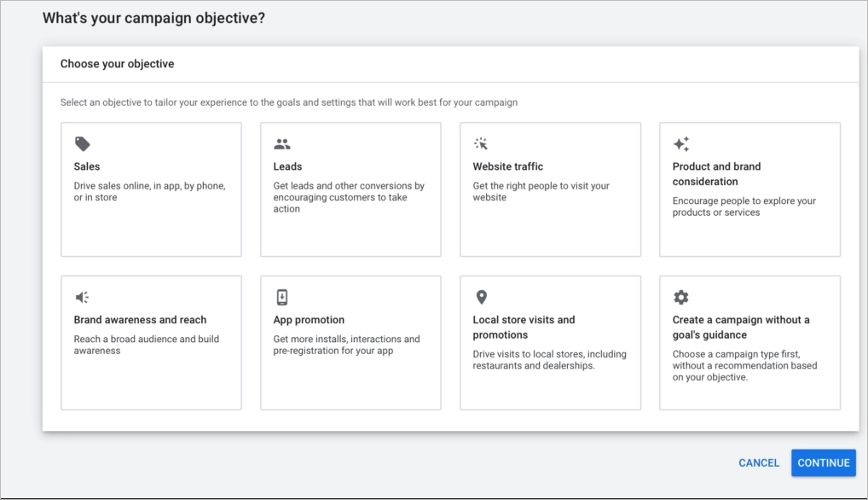Click the Brand awareness megaphone icon

(x=82, y=298)
